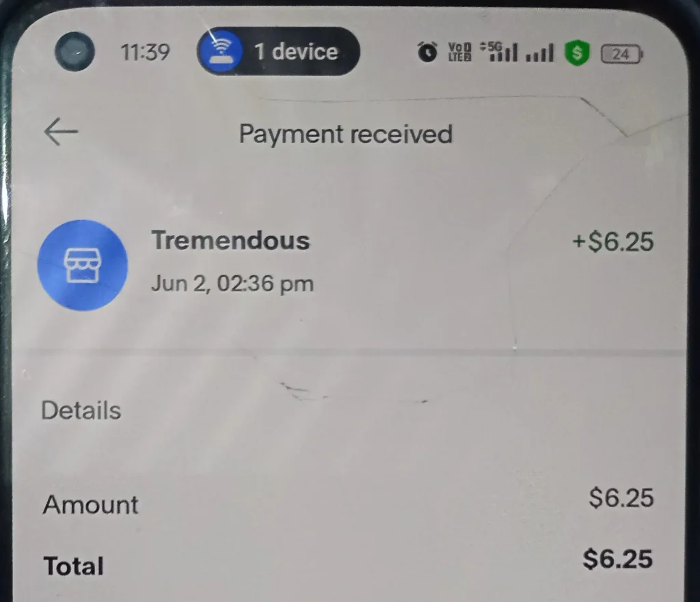Tap the $6.25 value beside Amount
Image resolution: width=700 pixels, height=602 pixels.
tap(621, 497)
